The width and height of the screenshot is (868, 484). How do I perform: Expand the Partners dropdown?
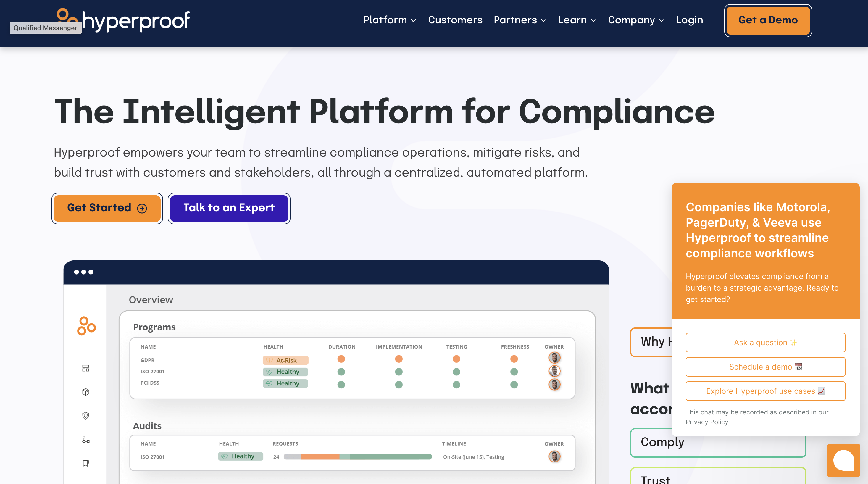click(520, 20)
